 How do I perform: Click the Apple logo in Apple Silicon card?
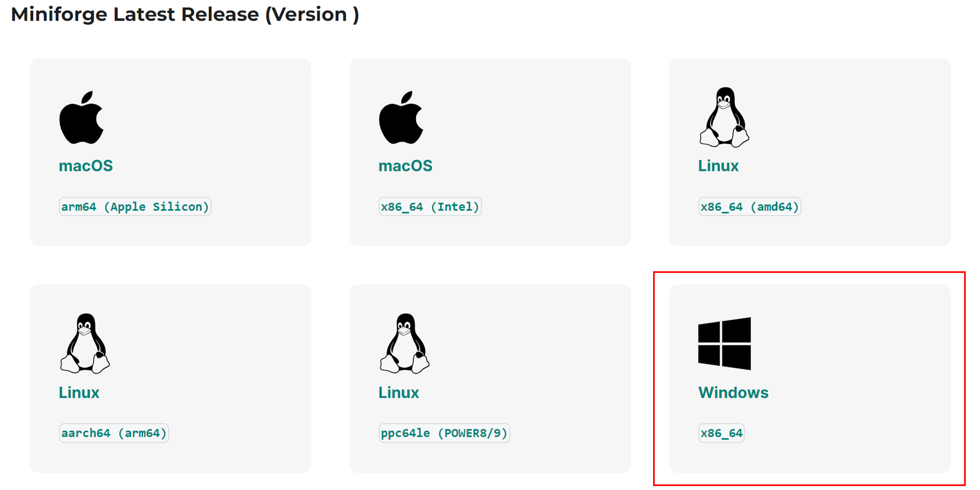click(81, 118)
